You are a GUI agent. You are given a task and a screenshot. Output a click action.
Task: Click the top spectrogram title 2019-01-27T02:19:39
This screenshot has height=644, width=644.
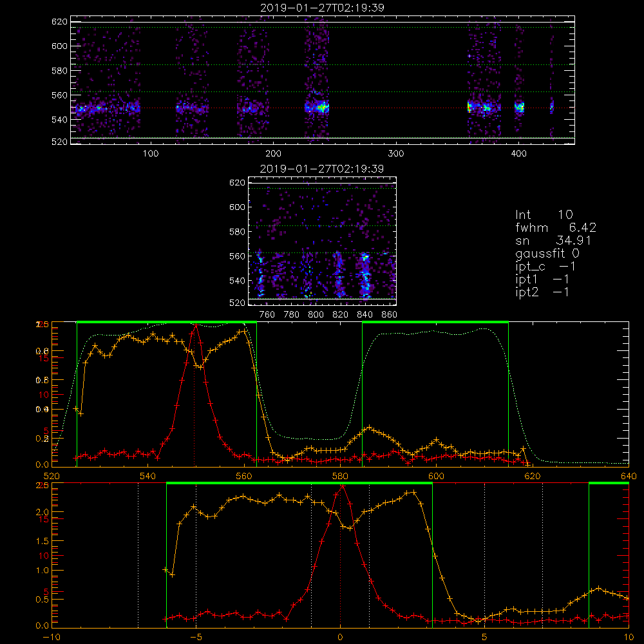tap(322, 8)
